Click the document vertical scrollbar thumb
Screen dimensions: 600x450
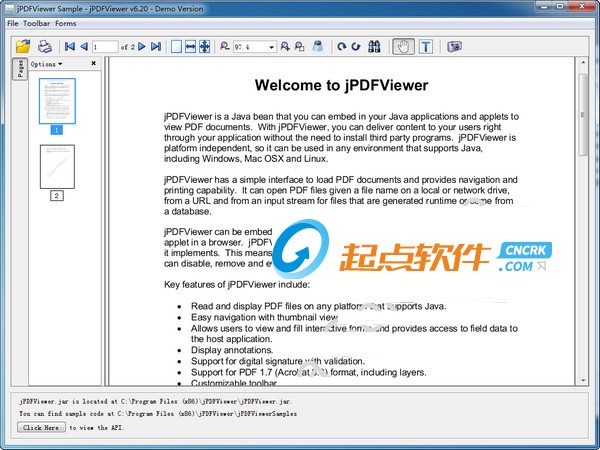click(583, 114)
